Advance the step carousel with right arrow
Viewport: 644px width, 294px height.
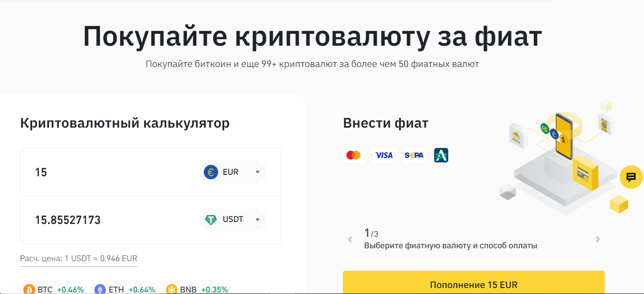coord(597,239)
